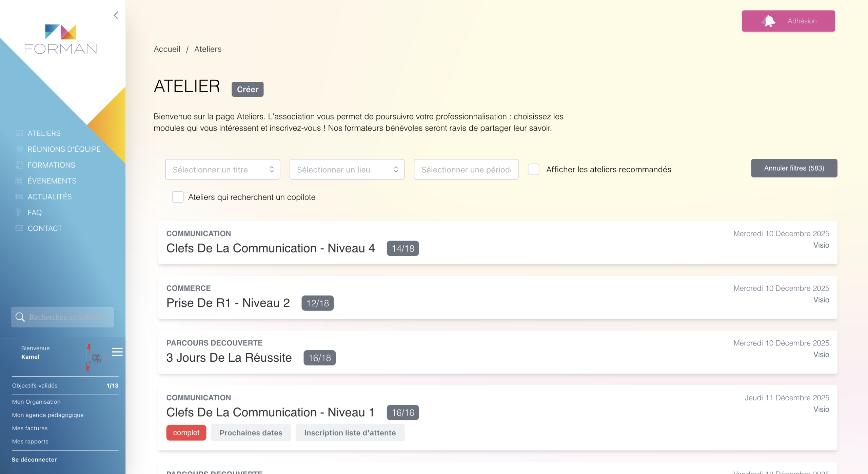
Task: Click Annuler filtres (583) button
Action: click(794, 168)
